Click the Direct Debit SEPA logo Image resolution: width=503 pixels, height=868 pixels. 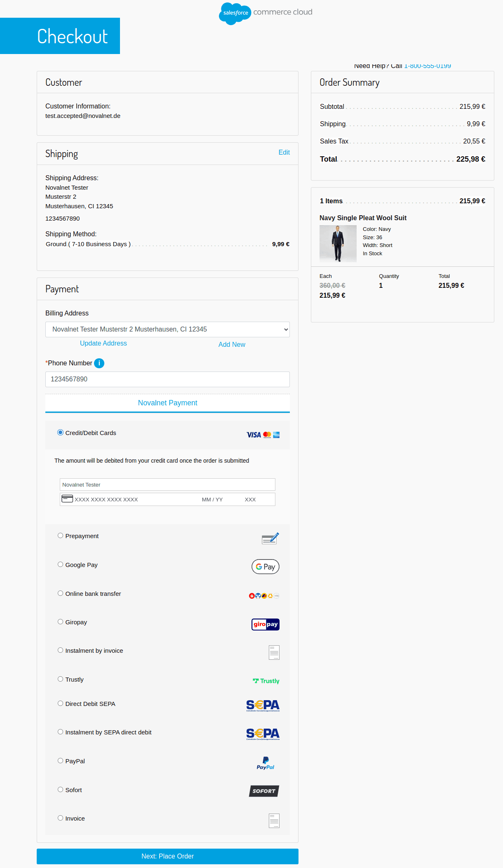(x=263, y=706)
